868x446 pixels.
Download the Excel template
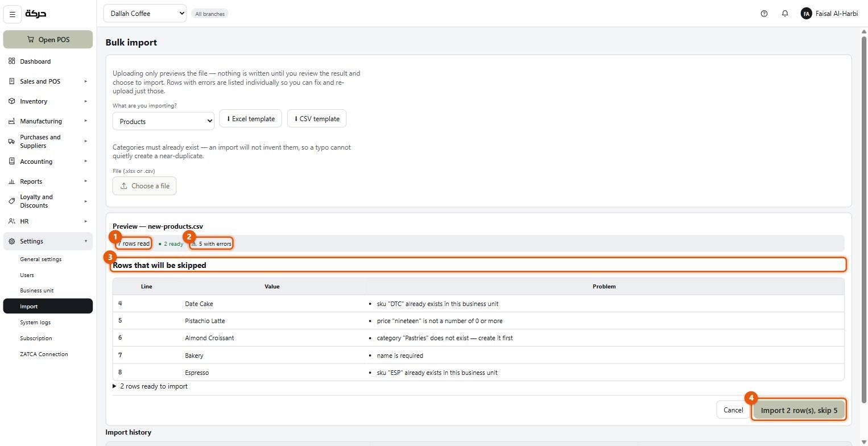point(250,119)
